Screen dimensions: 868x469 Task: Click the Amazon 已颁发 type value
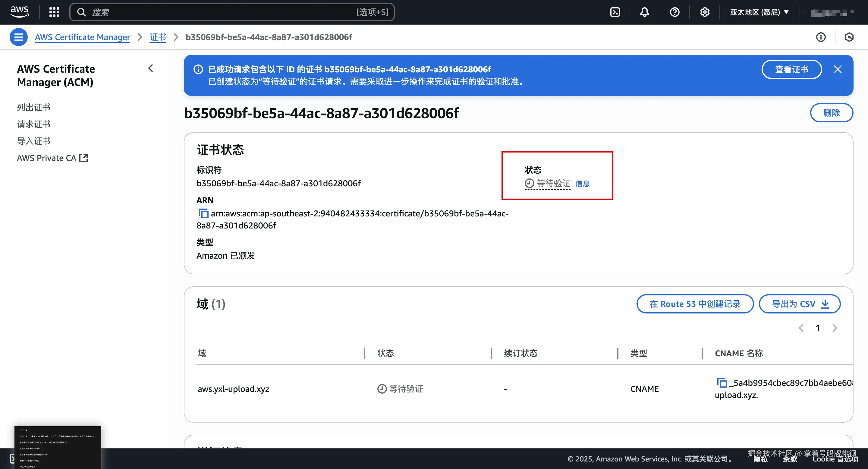(225, 256)
